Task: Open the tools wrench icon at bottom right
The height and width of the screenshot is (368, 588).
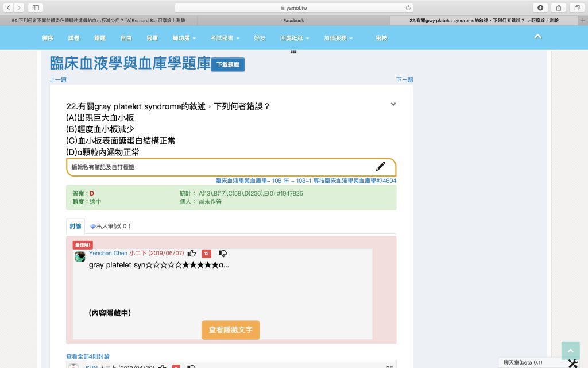Action: click(x=572, y=363)
